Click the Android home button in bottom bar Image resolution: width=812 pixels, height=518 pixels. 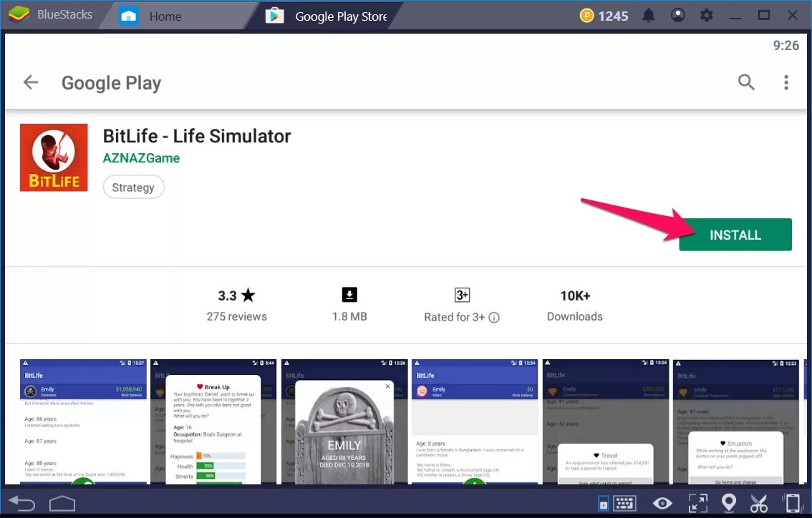pyautogui.click(x=62, y=503)
